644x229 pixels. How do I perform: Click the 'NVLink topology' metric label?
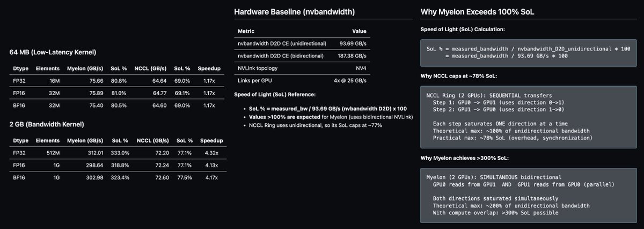257,68
